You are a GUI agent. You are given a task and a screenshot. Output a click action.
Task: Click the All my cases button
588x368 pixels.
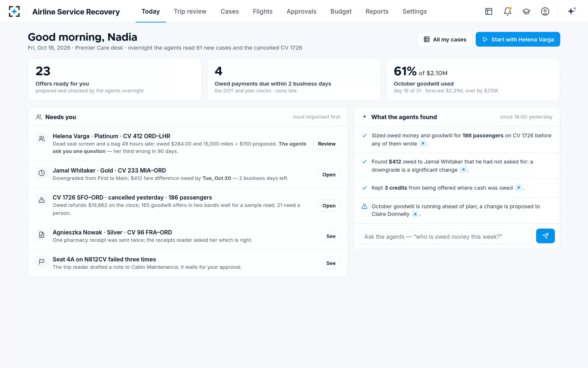445,39
